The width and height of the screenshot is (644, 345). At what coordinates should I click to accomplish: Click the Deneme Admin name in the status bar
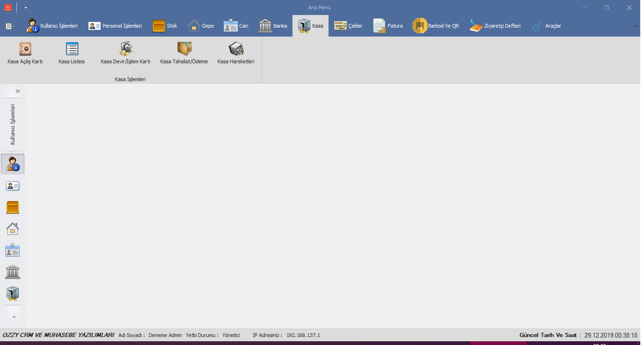(x=165, y=335)
